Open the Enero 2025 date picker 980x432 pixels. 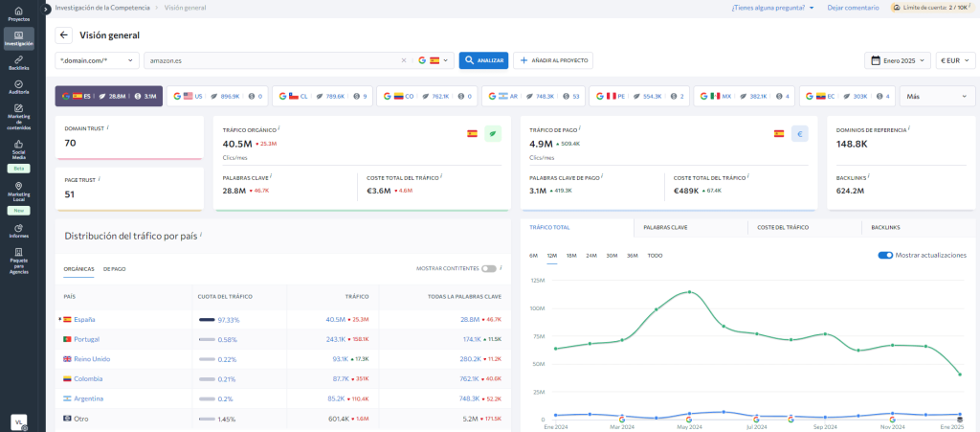click(x=898, y=60)
